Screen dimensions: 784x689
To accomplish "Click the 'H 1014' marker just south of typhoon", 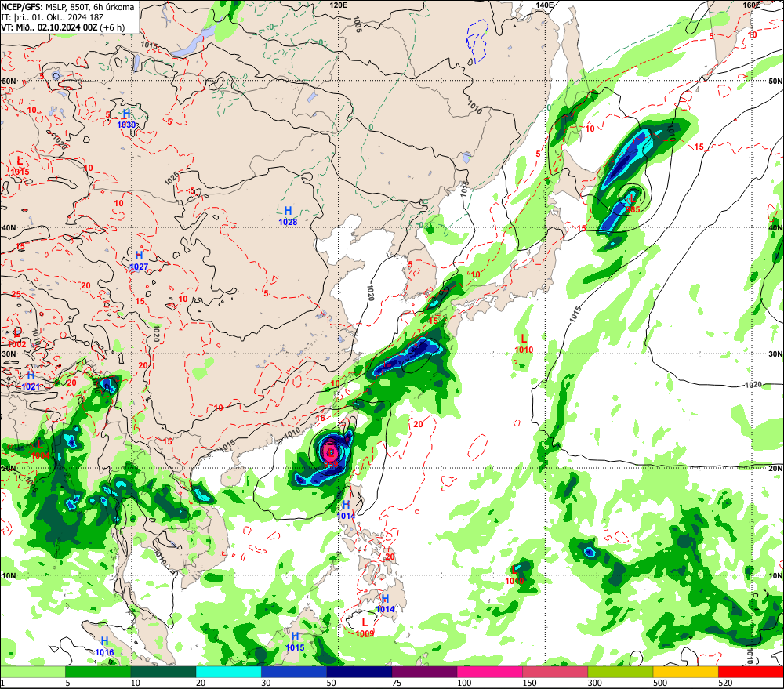I will point(346,510).
